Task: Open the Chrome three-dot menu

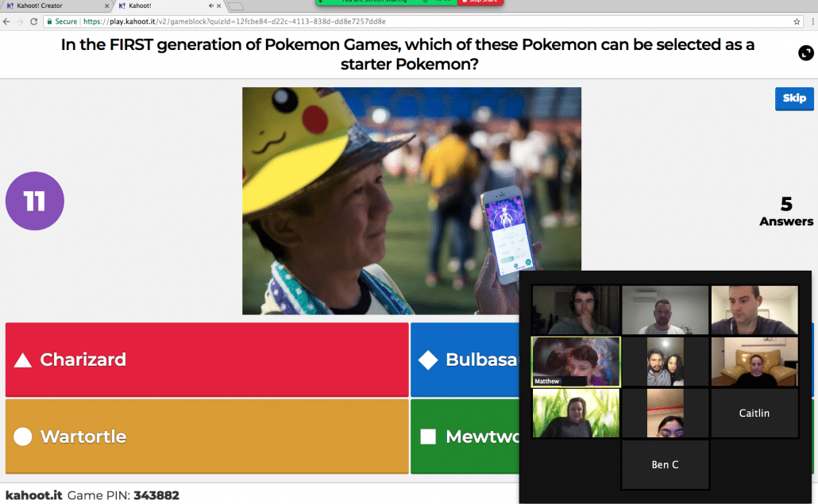Action: click(812, 21)
